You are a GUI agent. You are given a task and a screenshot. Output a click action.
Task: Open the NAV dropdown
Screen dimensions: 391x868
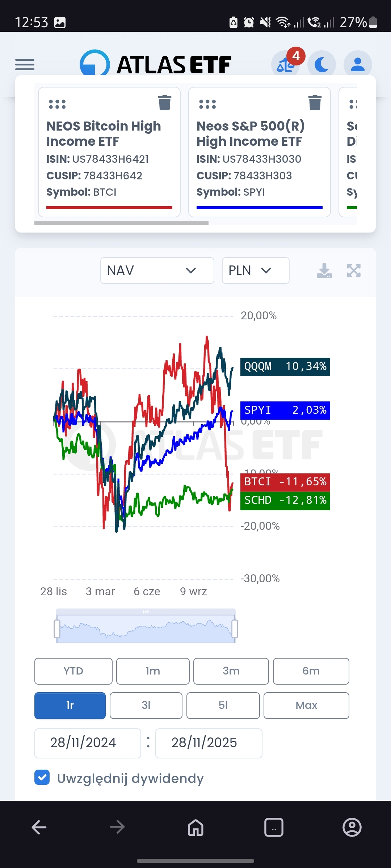point(157,271)
